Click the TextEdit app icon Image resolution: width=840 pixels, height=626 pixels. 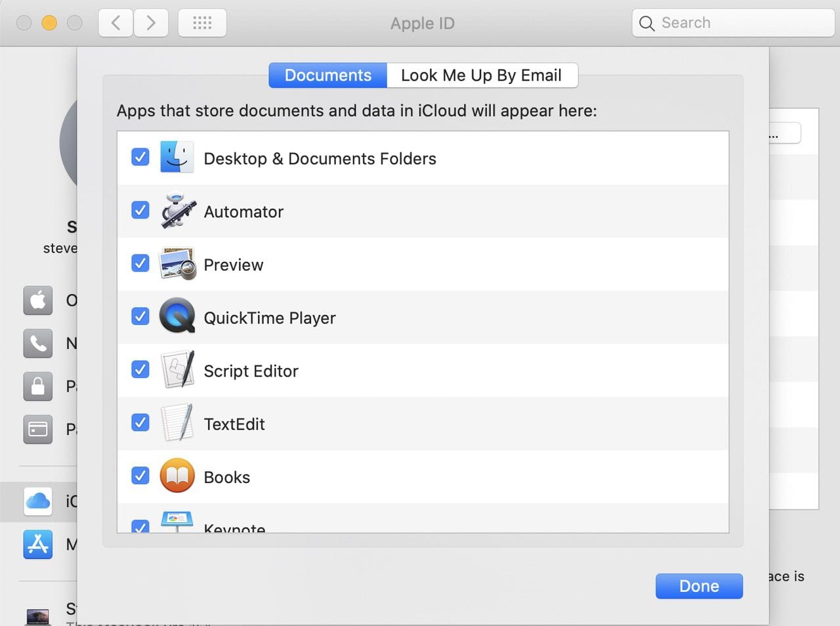[x=177, y=423]
